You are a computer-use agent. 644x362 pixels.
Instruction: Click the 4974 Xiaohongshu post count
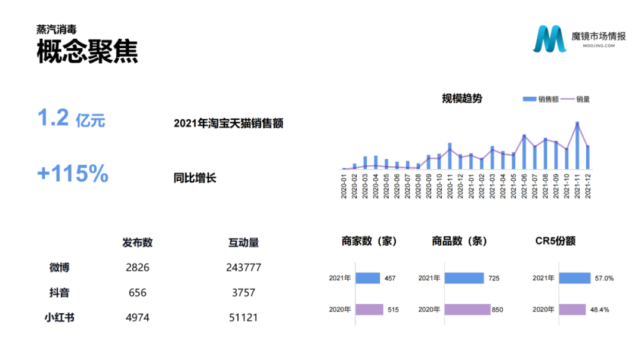tap(138, 318)
